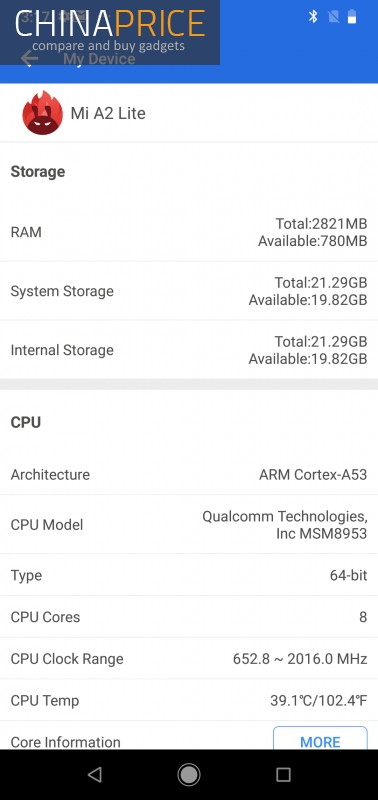Open MORE core information

(320, 738)
